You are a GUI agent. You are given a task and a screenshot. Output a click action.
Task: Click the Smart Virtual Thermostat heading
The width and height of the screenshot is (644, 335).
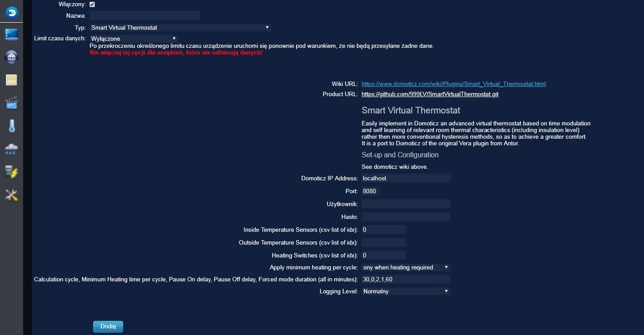pos(411,110)
